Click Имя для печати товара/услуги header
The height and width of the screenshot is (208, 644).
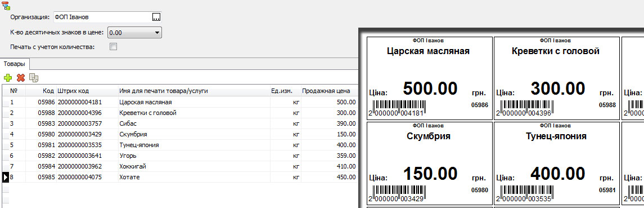coord(194,91)
